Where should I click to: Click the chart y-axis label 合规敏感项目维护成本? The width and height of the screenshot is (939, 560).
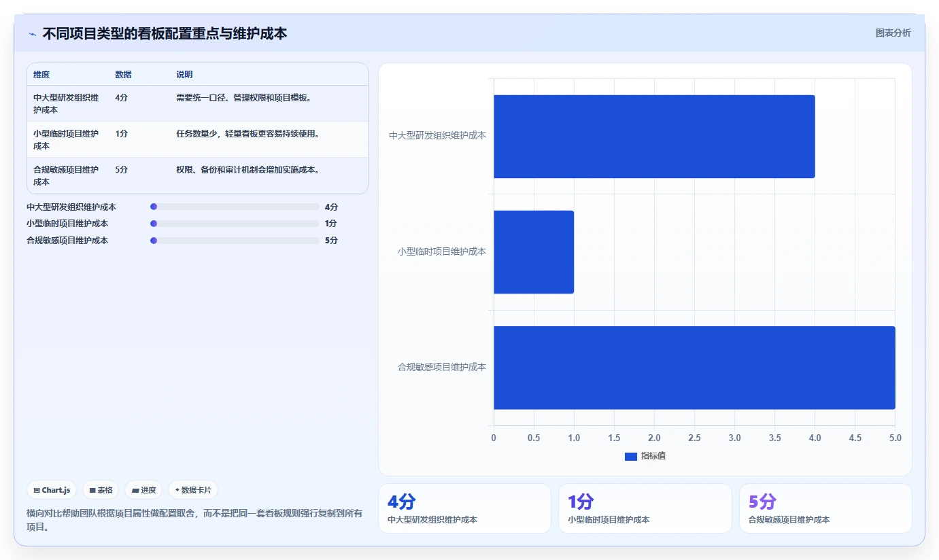click(x=442, y=368)
